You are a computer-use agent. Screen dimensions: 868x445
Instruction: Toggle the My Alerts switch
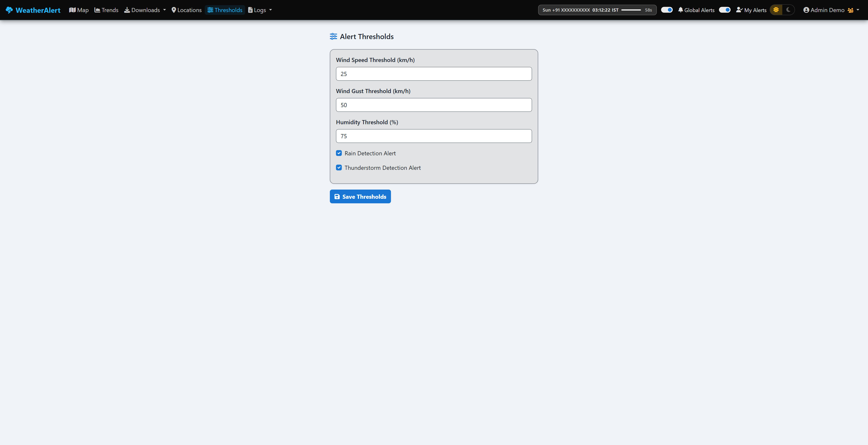[x=725, y=10]
